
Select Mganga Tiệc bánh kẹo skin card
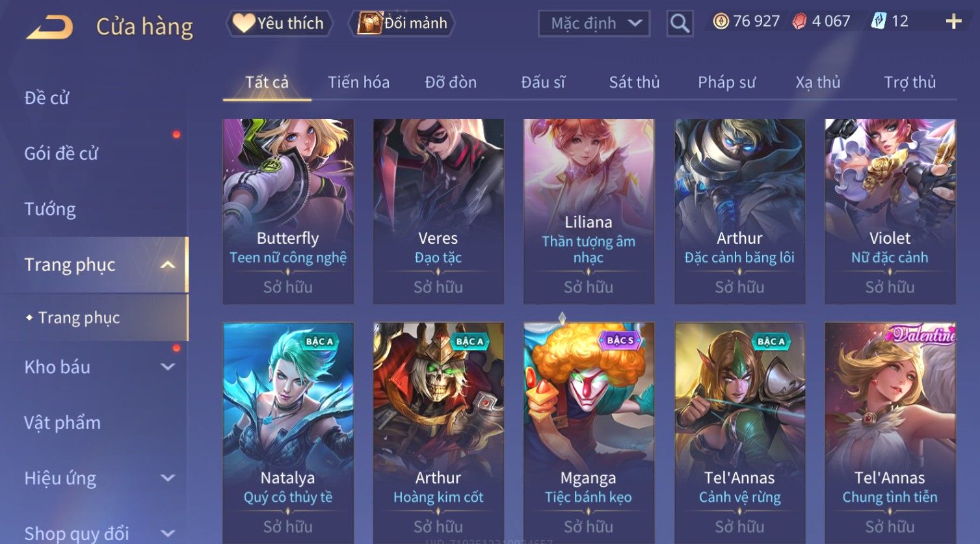click(x=589, y=433)
